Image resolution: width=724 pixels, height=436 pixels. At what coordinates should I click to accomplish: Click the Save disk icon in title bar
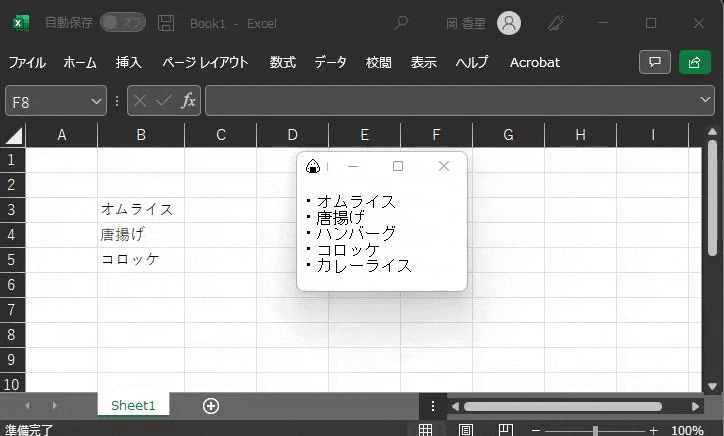(166, 23)
